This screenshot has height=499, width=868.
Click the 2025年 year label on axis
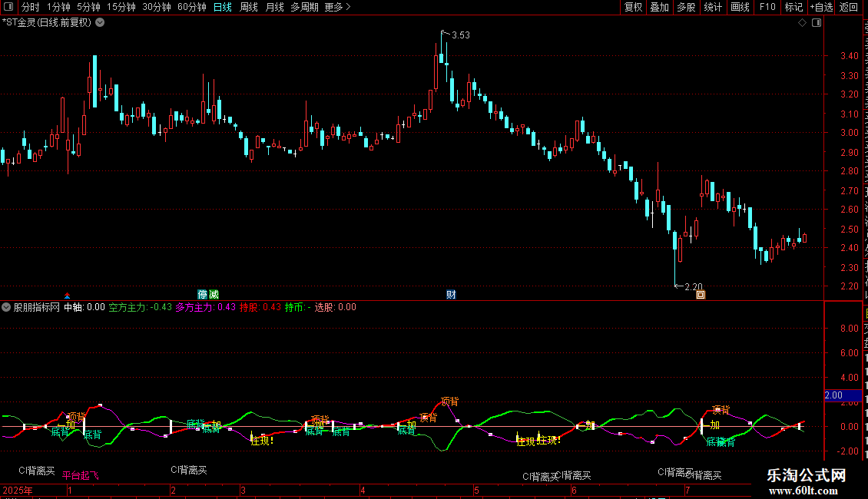[x=17, y=491]
